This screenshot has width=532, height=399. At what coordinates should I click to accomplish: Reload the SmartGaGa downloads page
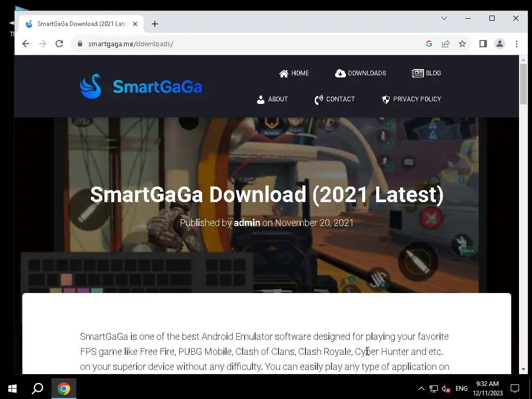[59, 44]
